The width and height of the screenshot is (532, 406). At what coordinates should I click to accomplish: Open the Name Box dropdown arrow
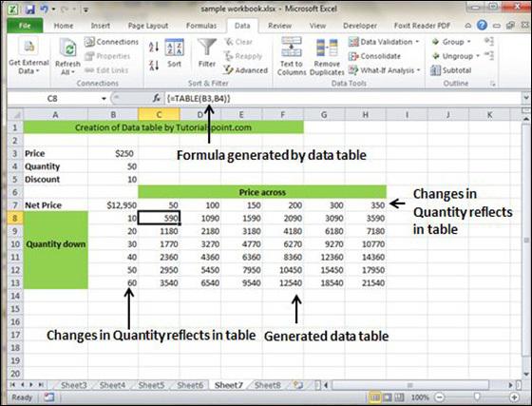[104, 99]
